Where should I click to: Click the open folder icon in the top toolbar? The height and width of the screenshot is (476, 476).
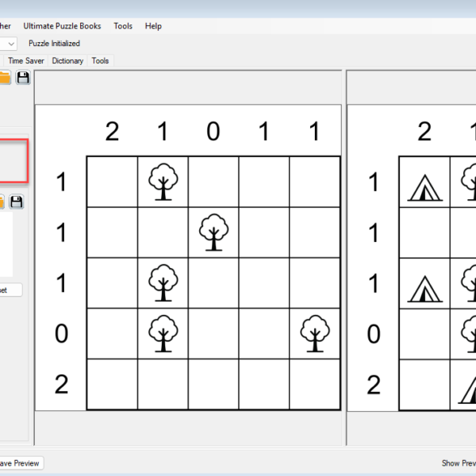(4, 77)
